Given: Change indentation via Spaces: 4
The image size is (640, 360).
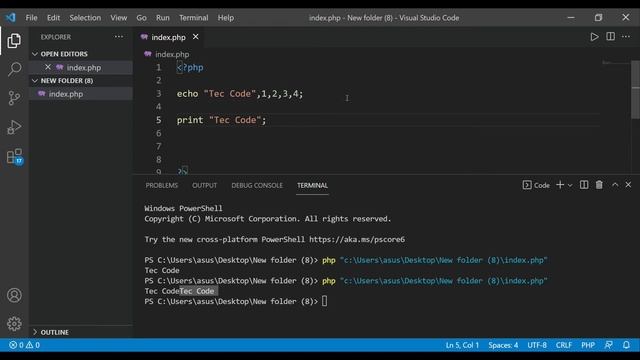Looking at the screenshot, I should [x=503, y=345].
